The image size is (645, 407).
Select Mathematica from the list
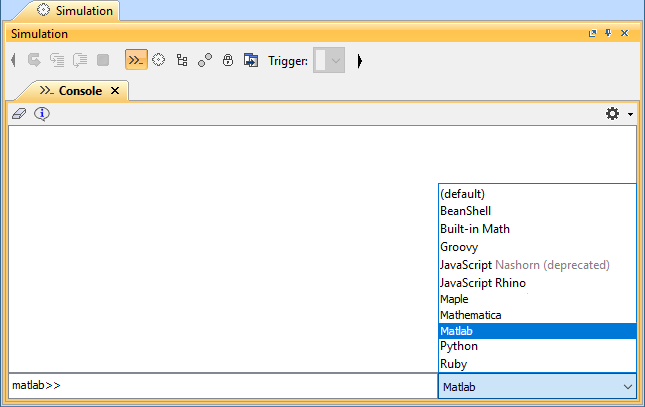[537, 315]
